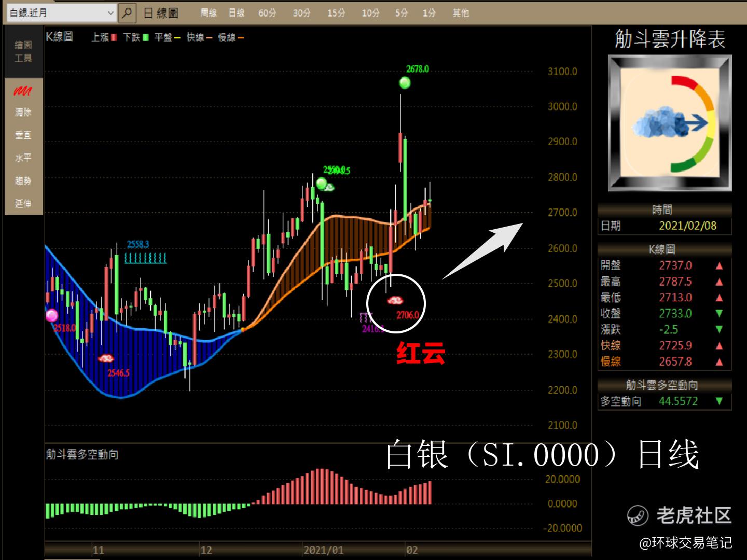Click the 最低 value 2713.0
Viewport: 747px width, 560px height.
[x=675, y=298]
